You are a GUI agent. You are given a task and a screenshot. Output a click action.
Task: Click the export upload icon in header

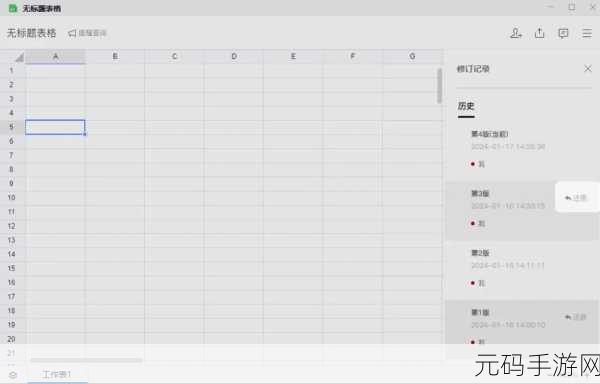click(540, 33)
